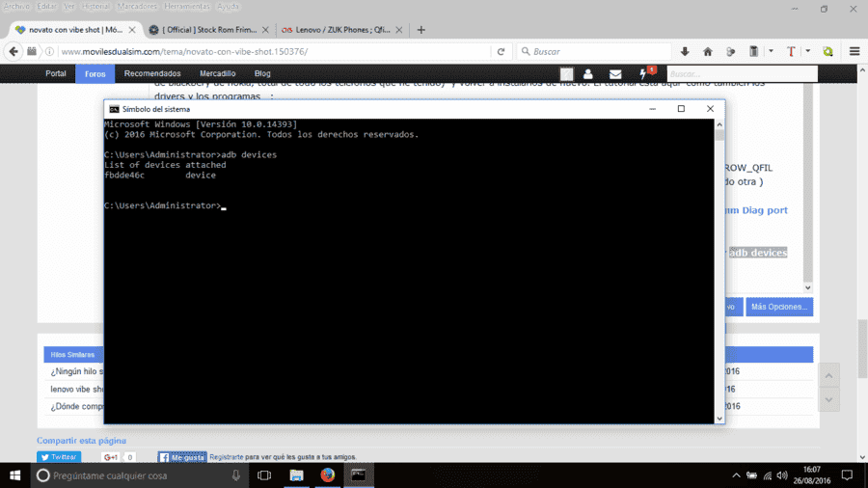Click Cortana microphone icon

[236, 475]
